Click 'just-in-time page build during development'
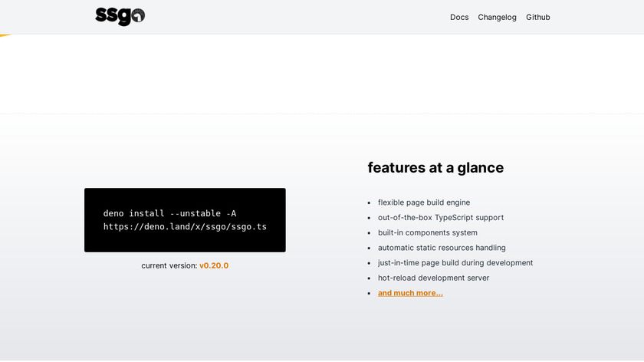Viewport: 644px width, 362px height. pos(455,262)
